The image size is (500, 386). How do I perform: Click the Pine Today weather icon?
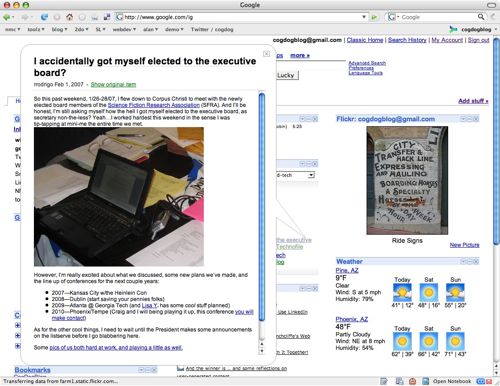(x=402, y=292)
